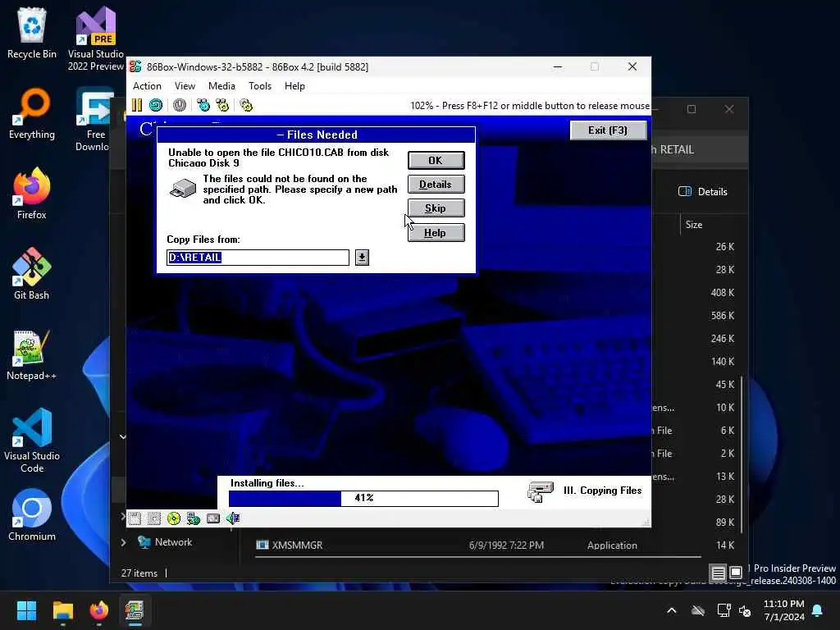Click the 6/9/1992 7:22 PM date cell
Image resolution: width=840 pixels, height=630 pixels.
pyautogui.click(x=506, y=545)
